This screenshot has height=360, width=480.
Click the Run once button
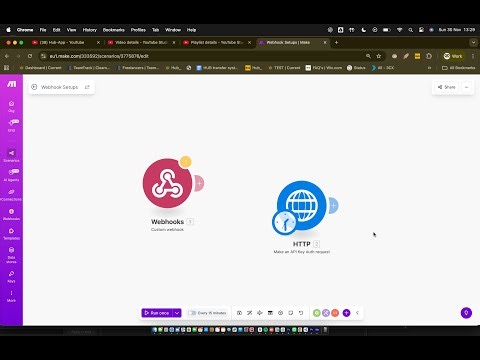[x=157, y=313]
